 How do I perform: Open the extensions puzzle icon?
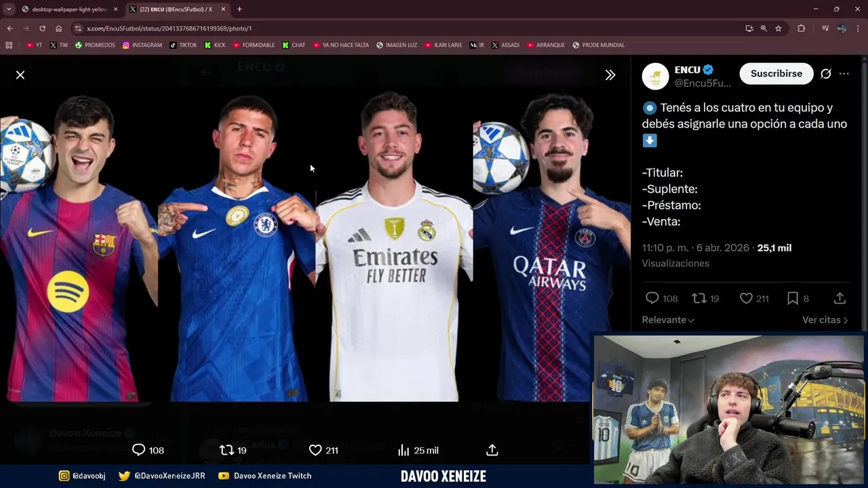tap(802, 28)
